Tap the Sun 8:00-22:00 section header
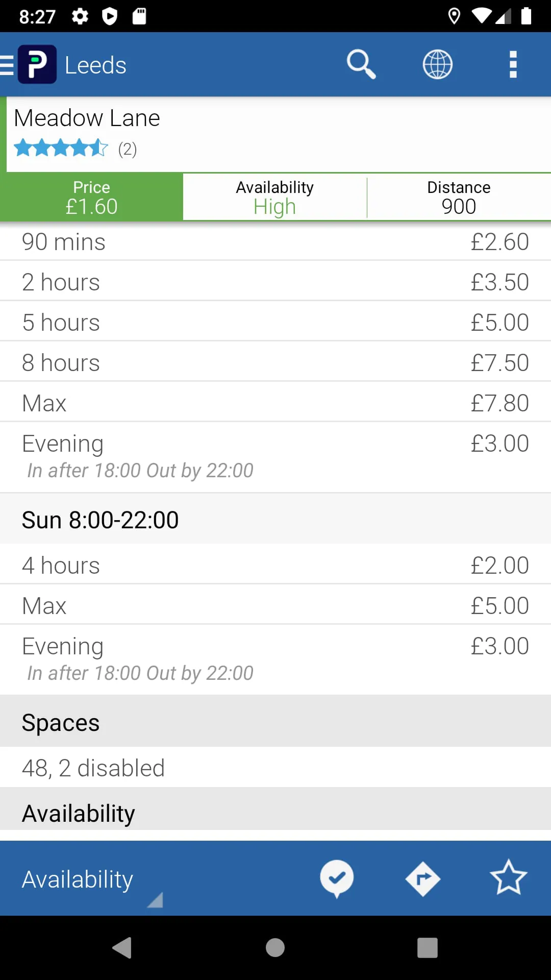551x980 pixels. click(275, 520)
